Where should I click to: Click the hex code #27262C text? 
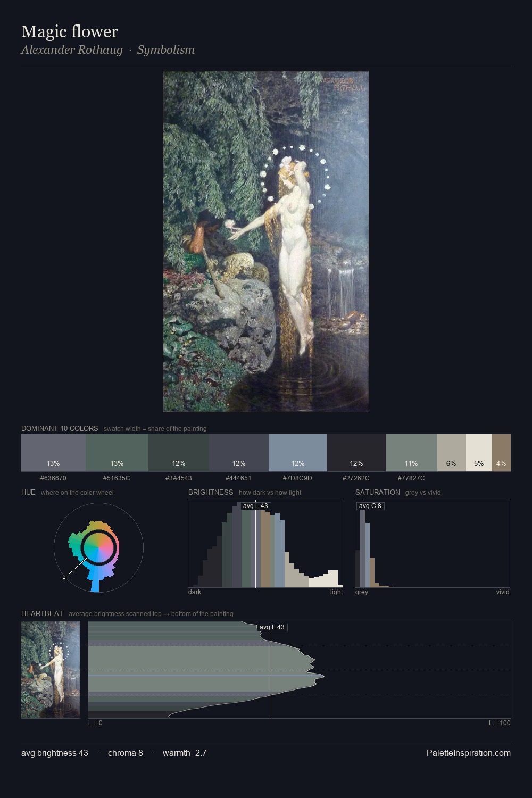pos(356,478)
